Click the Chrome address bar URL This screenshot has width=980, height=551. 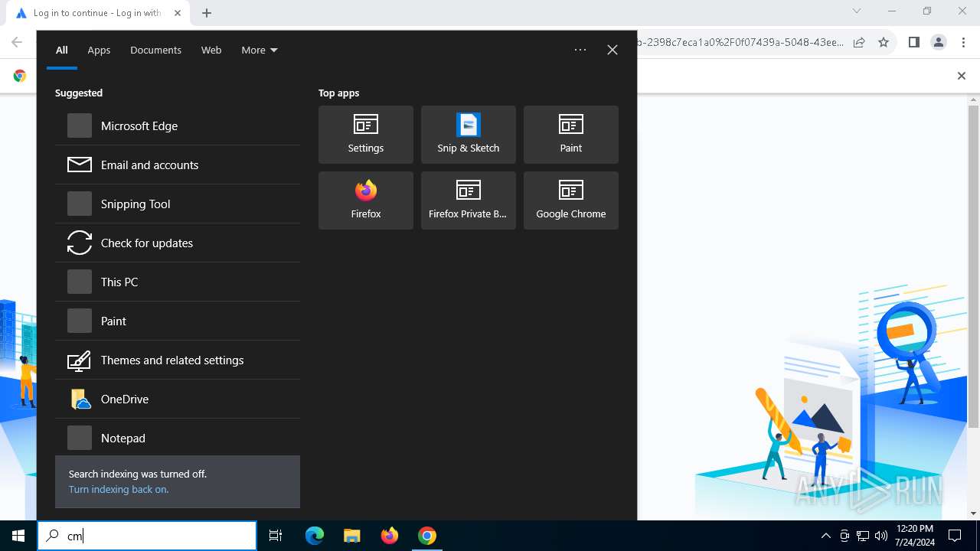point(740,42)
